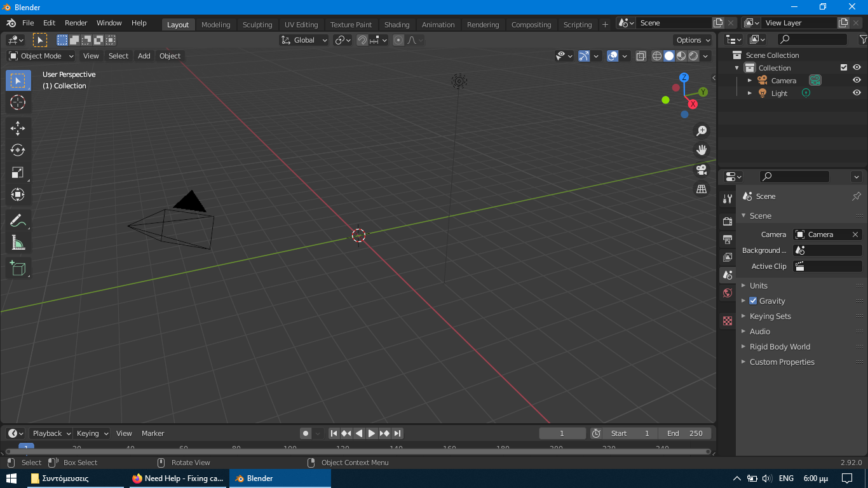The image size is (868, 488).
Task: Open the Playback dropdown in timeline
Action: [51, 433]
